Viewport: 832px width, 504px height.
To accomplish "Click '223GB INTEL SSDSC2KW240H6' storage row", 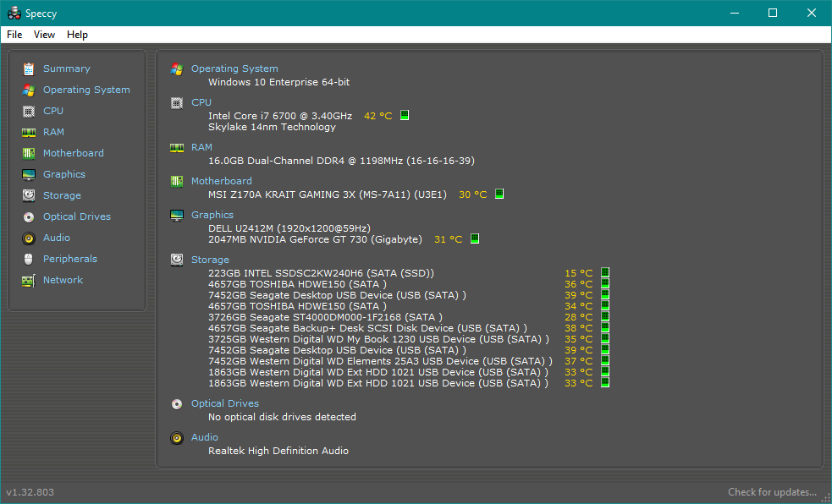I will [x=321, y=273].
